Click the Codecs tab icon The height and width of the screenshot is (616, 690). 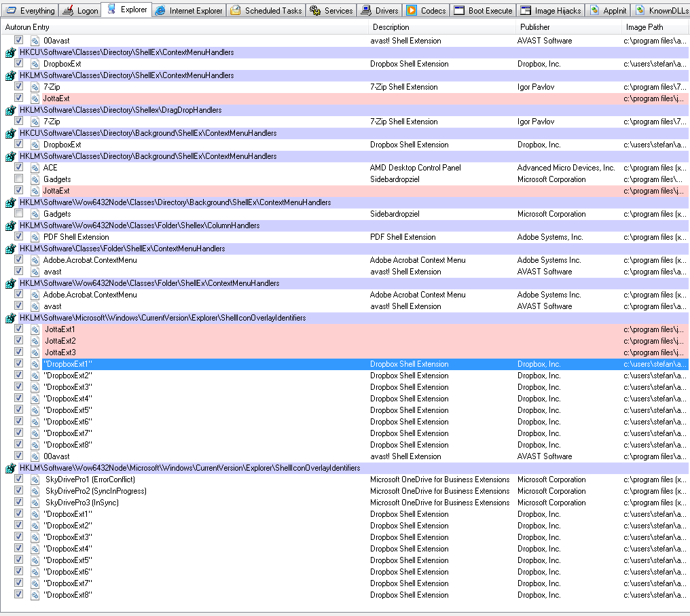point(412,11)
